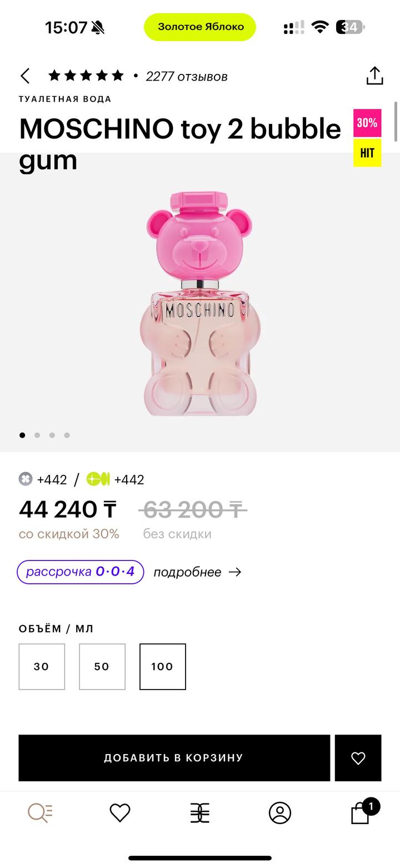Open profile account tab
400x868 pixels.
[280, 813]
